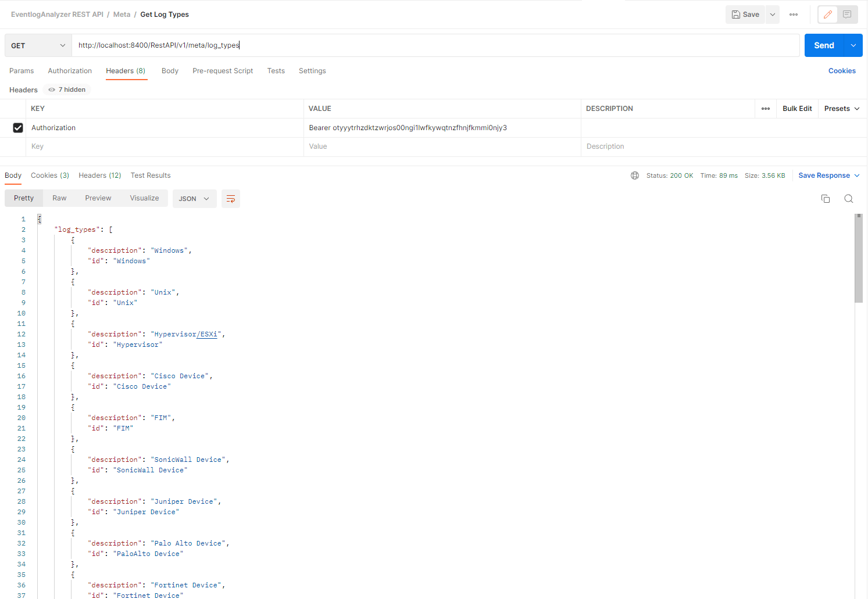Open the GET request method dropdown
The image size is (868, 599).
(x=37, y=45)
